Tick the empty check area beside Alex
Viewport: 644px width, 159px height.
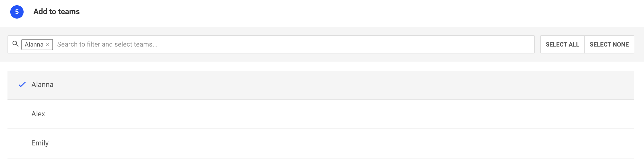tap(22, 114)
